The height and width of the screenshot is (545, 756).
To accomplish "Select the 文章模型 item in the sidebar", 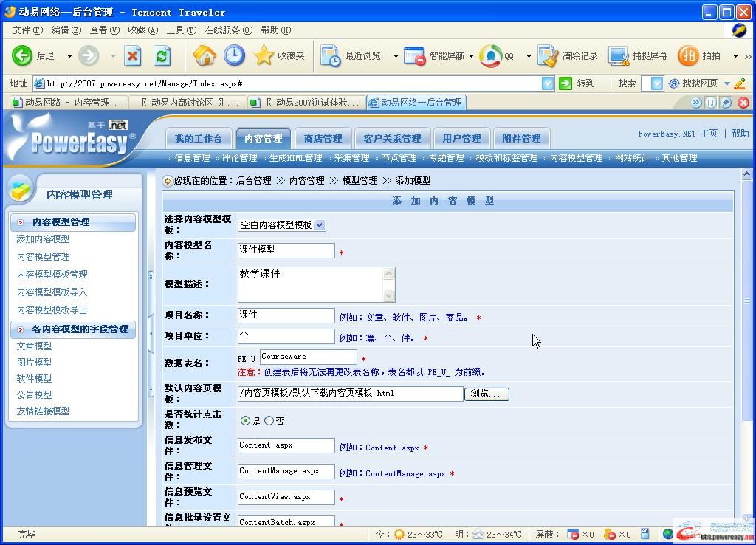I will 34,346.
